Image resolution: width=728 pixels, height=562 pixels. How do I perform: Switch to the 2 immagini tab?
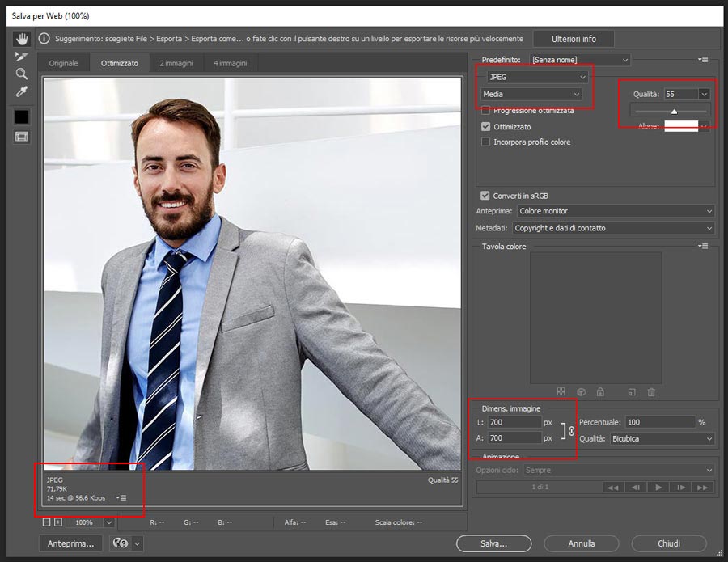pyautogui.click(x=176, y=63)
